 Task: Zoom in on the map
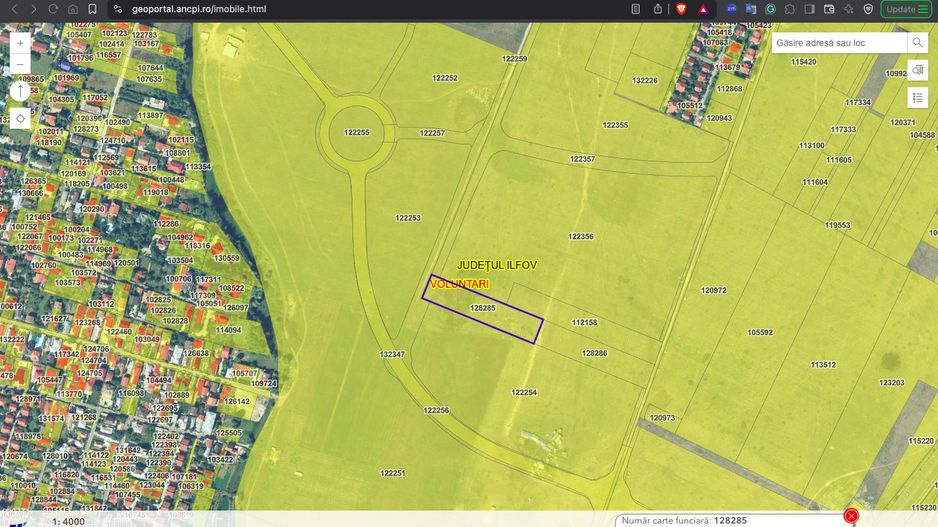(x=20, y=43)
